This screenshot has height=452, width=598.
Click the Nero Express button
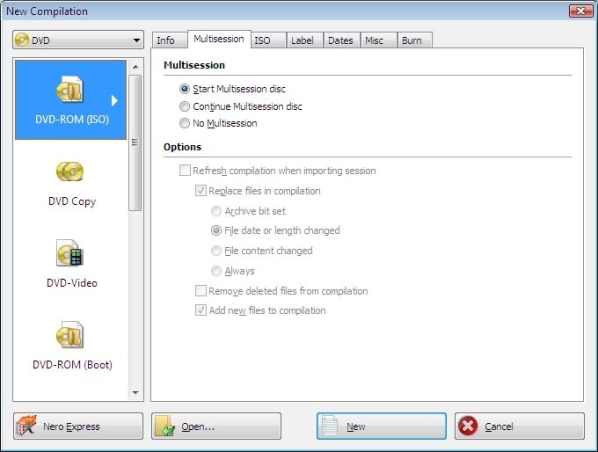coord(78,426)
